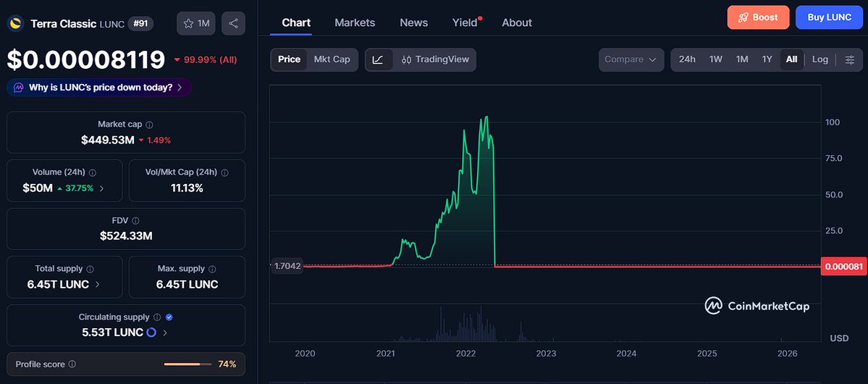This screenshot has height=384, width=868.
Task: Click the Profile score progress bar
Action: 187,364
